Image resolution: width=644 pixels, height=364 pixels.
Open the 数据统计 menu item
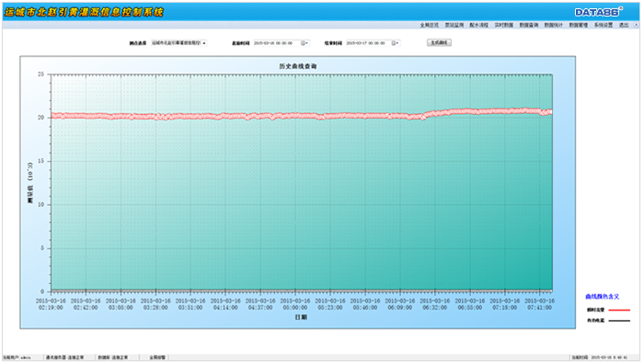[x=554, y=25]
